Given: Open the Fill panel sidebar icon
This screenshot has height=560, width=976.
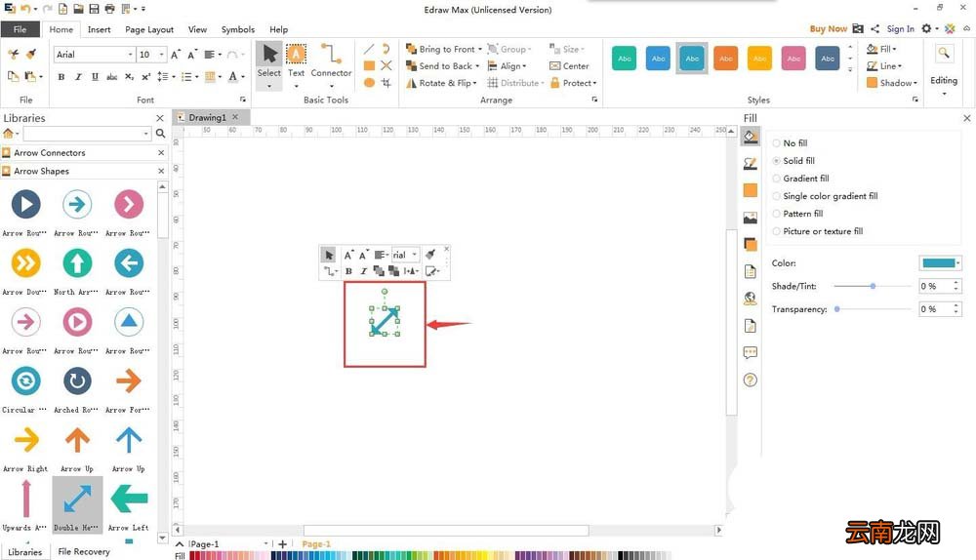Looking at the screenshot, I should point(750,137).
